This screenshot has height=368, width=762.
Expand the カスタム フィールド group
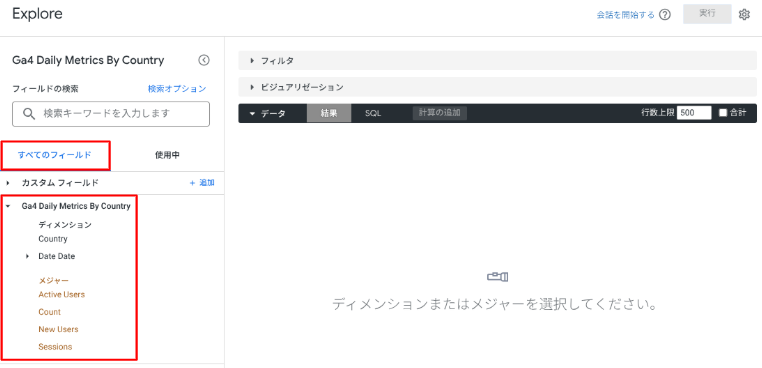(8, 183)
